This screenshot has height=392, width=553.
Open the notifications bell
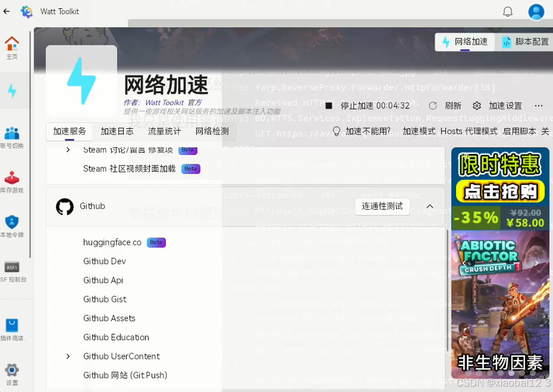pyautogui.click(x=507, y=12)
